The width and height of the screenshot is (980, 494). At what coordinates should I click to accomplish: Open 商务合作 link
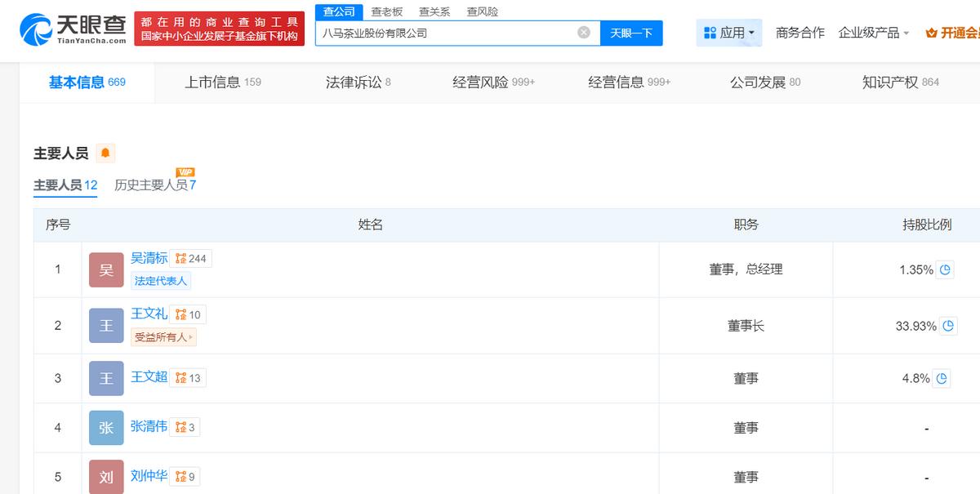(800, 33)
